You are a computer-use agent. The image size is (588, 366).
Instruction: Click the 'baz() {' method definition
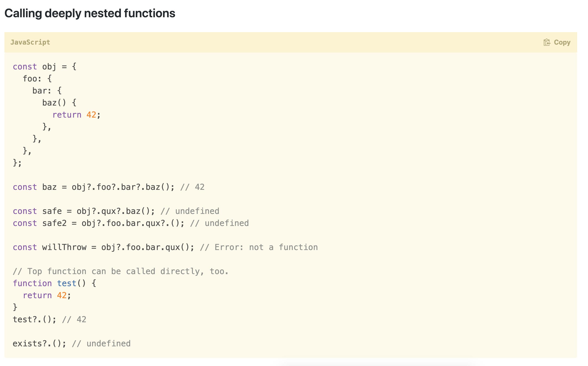click(x=60, y=103)
